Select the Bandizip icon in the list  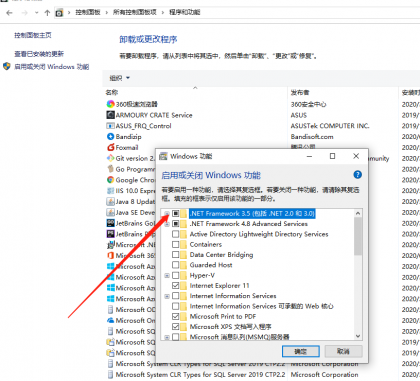[x=110, y=136]
